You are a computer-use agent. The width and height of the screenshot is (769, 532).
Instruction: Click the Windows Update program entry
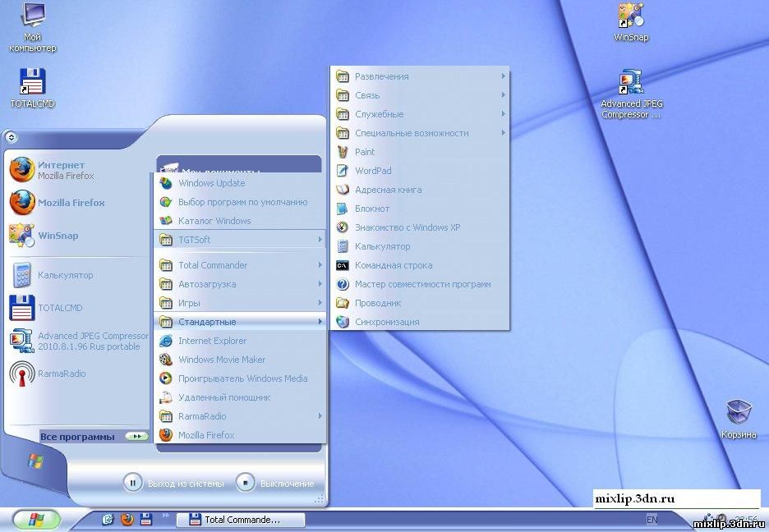pyautogui.click(x=239, y=183)
